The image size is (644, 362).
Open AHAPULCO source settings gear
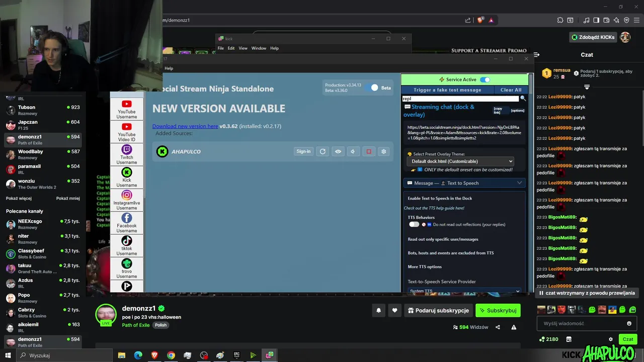384,151
